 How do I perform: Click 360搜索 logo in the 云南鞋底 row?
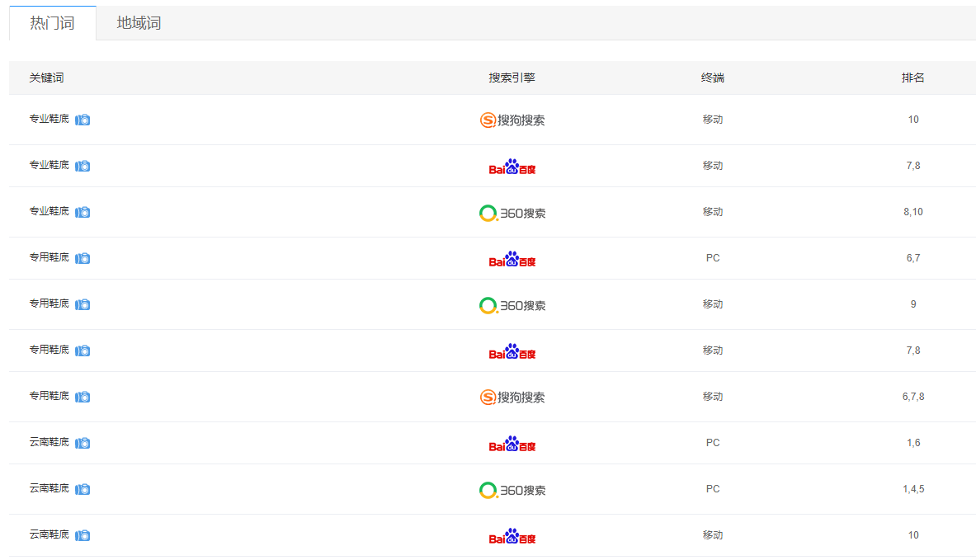512,491
